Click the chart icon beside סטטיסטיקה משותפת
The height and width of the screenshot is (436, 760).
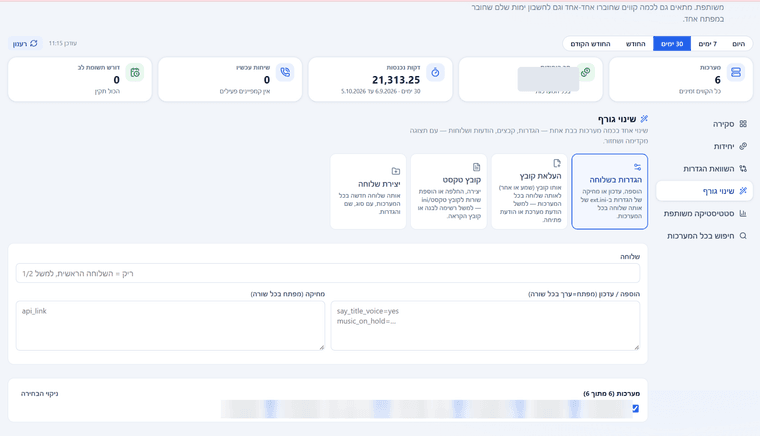[743, 213]
